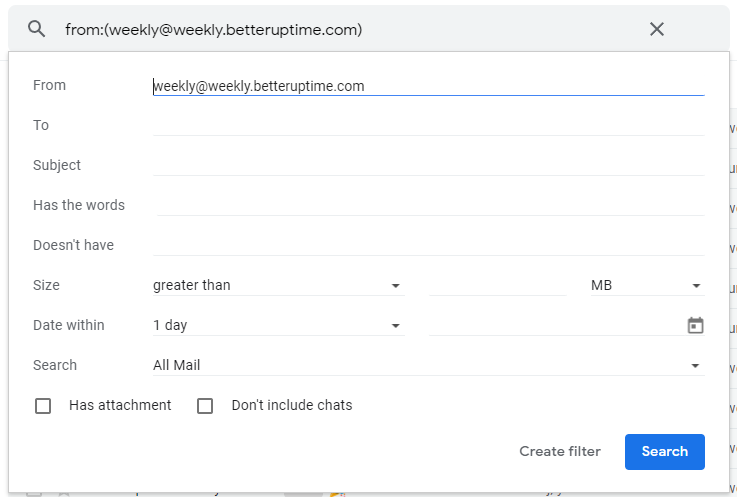Clear search with the X icon
Viewport: 737px width, 497px height.
[x=657, y=29]
